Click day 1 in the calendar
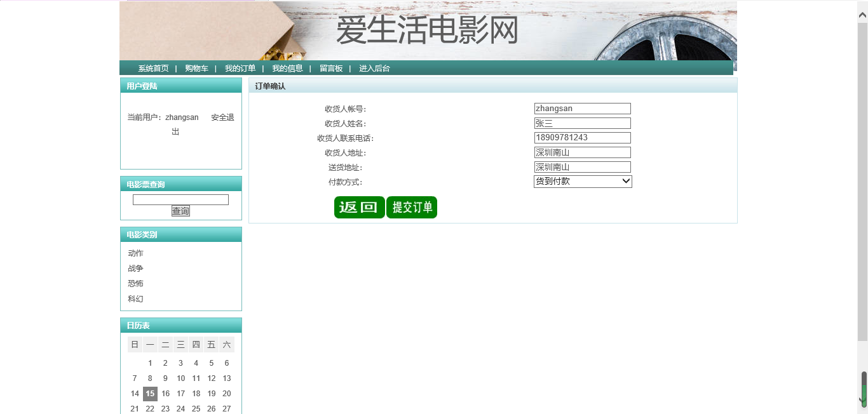 [x=150, y=363]
